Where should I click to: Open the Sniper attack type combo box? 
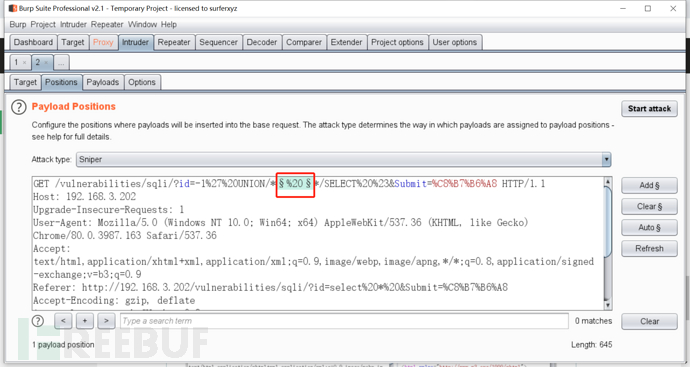coord(343,159)
